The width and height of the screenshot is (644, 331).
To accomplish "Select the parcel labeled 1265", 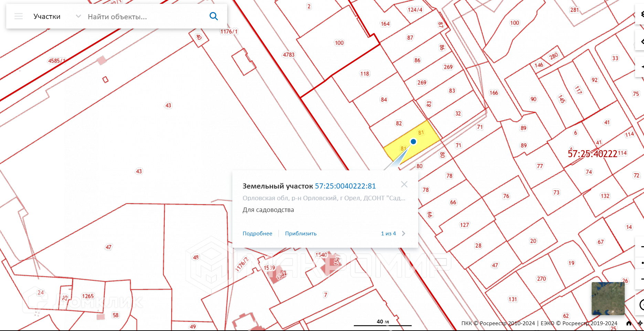I will pos(88,296).
